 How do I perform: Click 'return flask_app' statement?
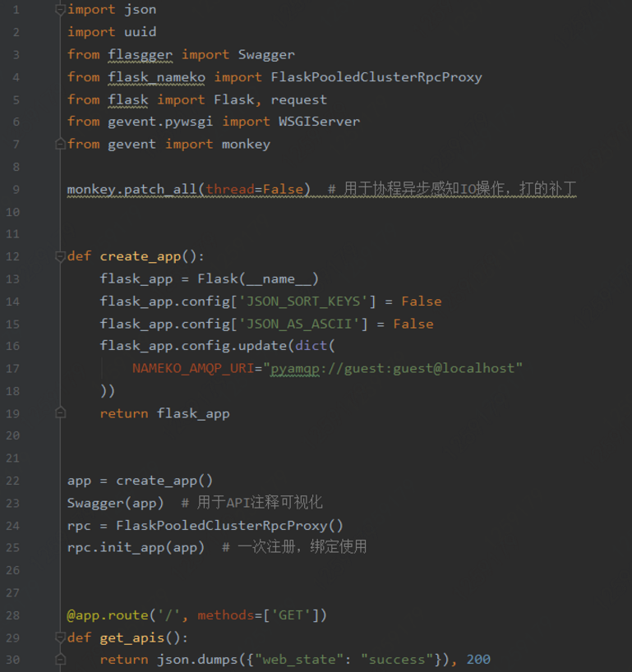coord(164,413)
